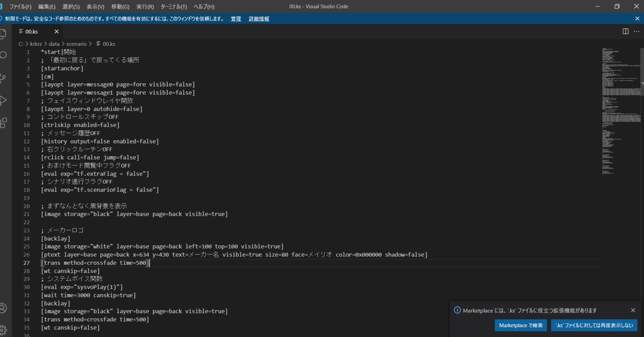The height and width of the screenshot is (337, 644).
Task: Click '[history output=false enabled=false]' line
Action: click(x=100, y=141)
